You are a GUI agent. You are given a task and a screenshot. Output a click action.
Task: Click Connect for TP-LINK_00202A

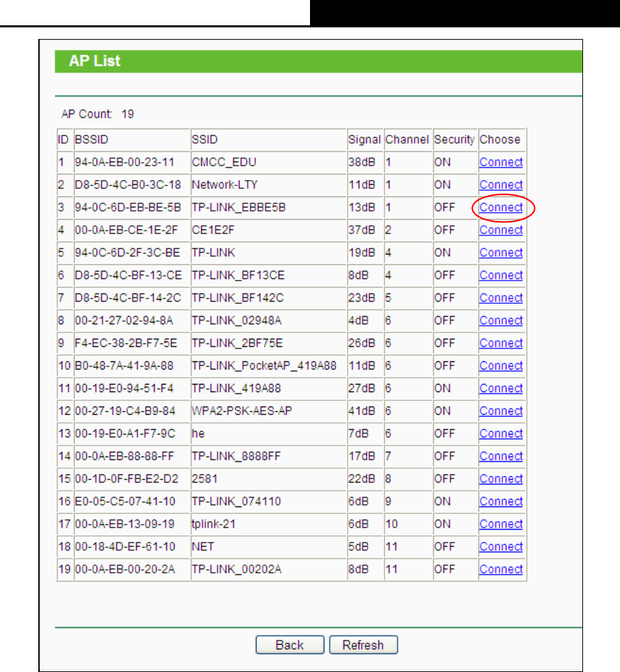501,569
